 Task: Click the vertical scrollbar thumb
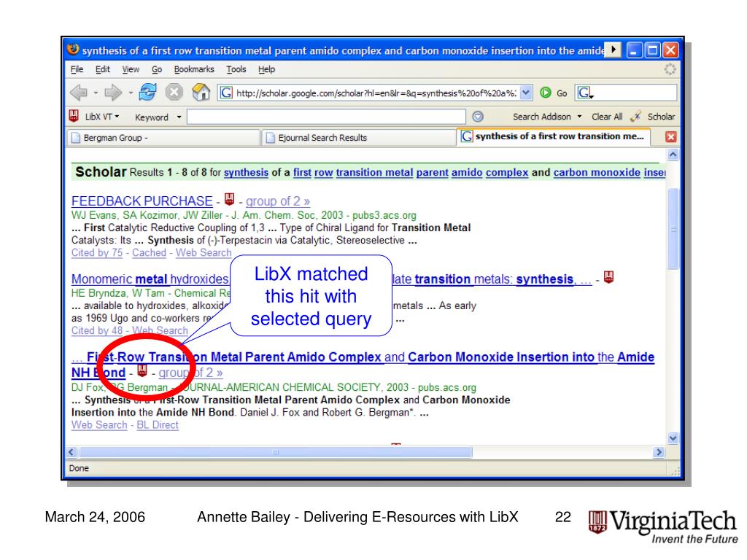[x=673, y=229]
